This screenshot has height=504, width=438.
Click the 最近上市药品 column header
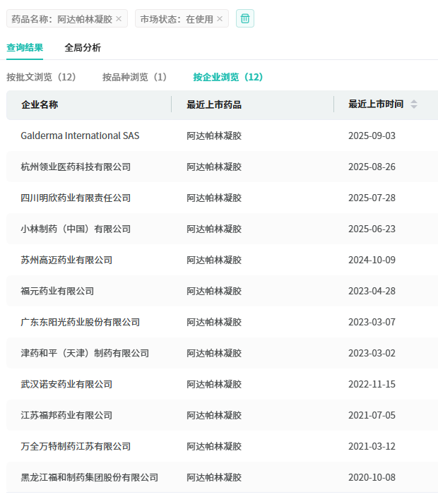214,104
